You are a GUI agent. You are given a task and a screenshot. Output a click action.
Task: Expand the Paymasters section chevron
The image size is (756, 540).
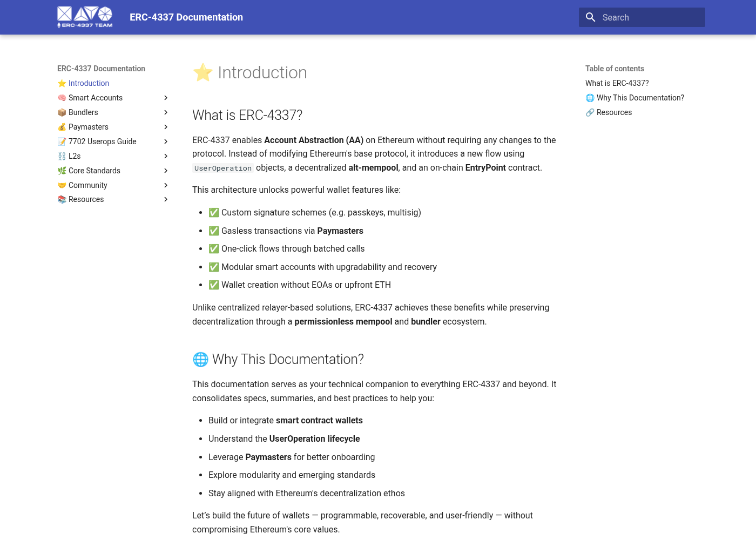166,127
